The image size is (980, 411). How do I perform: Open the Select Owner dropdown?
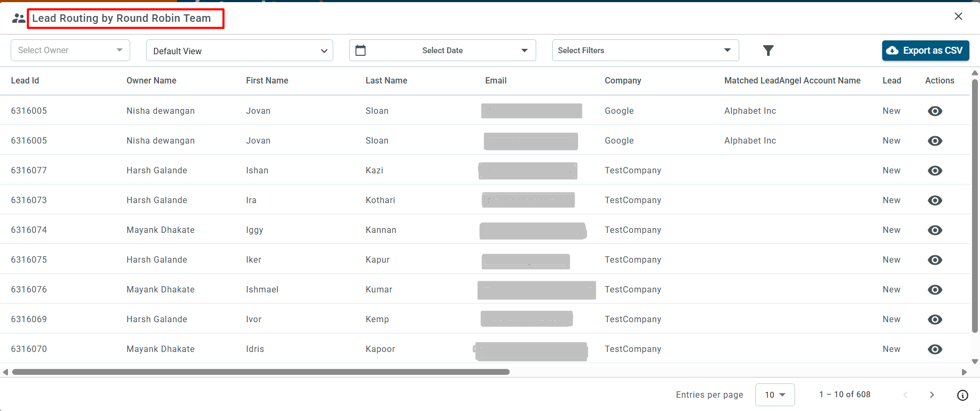pyautogui.click(x=70, y=51)
